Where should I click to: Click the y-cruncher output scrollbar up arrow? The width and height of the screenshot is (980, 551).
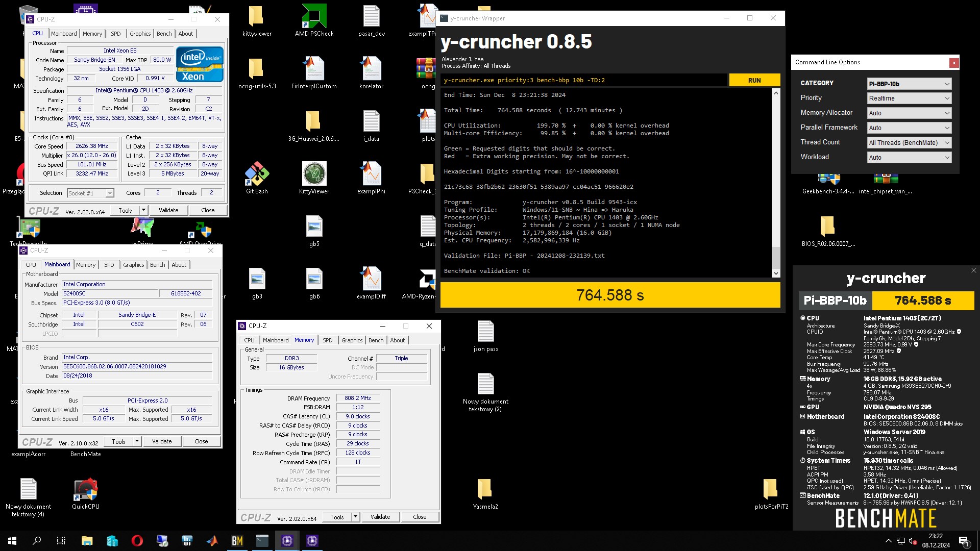[x=776, y=93]
